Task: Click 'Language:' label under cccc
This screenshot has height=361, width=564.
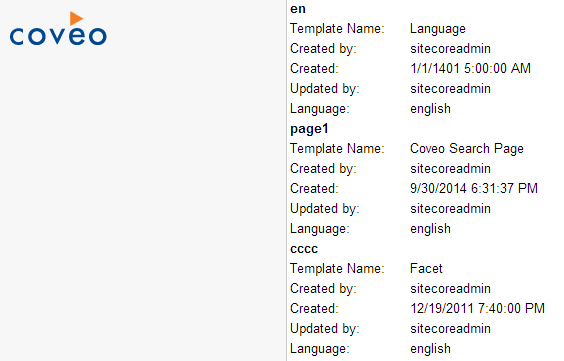Action: pyautogui.click(x=320, y=349)
